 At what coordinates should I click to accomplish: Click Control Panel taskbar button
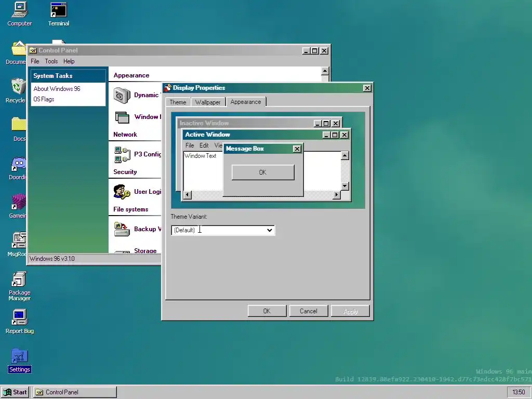point(75,392)
